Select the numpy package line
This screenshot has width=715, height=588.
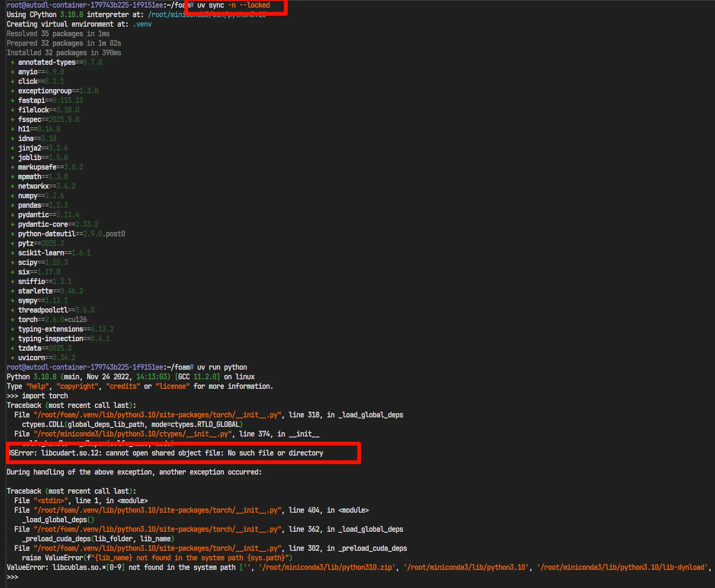coord(41,196)
